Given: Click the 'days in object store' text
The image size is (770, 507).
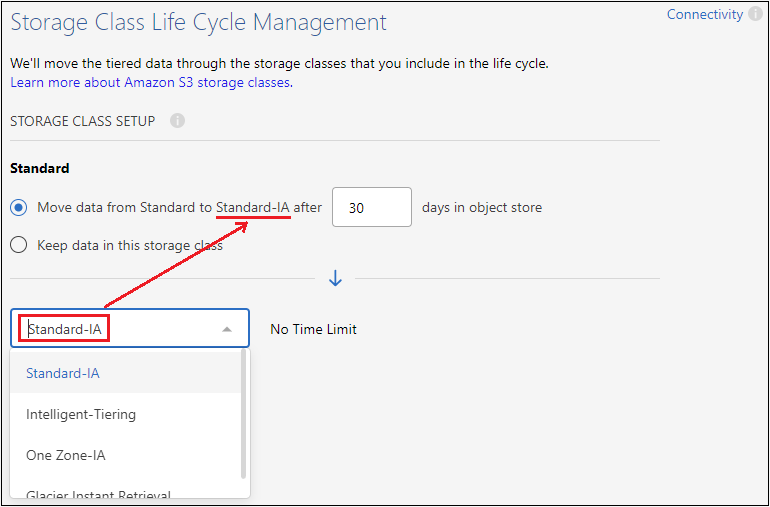Looking at the screenshot, I should pos(482,208).
